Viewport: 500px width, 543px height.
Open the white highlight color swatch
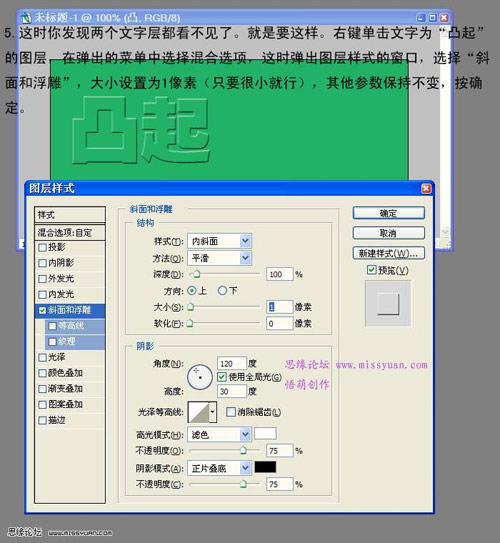click(x=265, y=433)
